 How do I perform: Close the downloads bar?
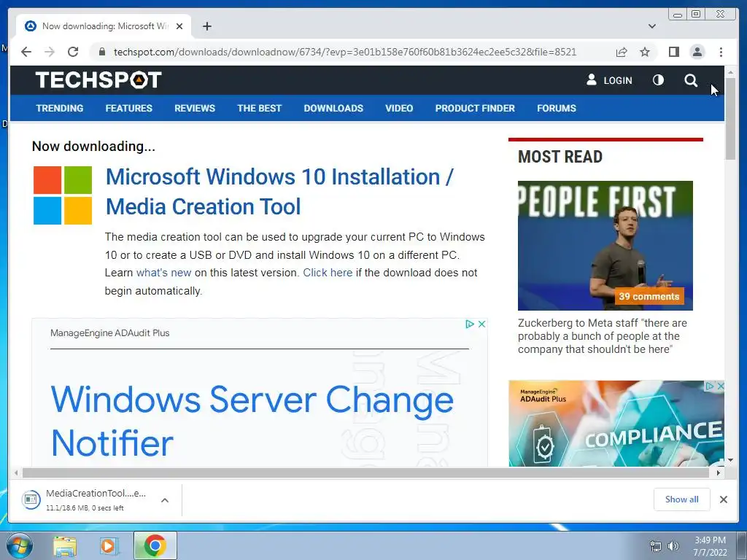point(723,499)
